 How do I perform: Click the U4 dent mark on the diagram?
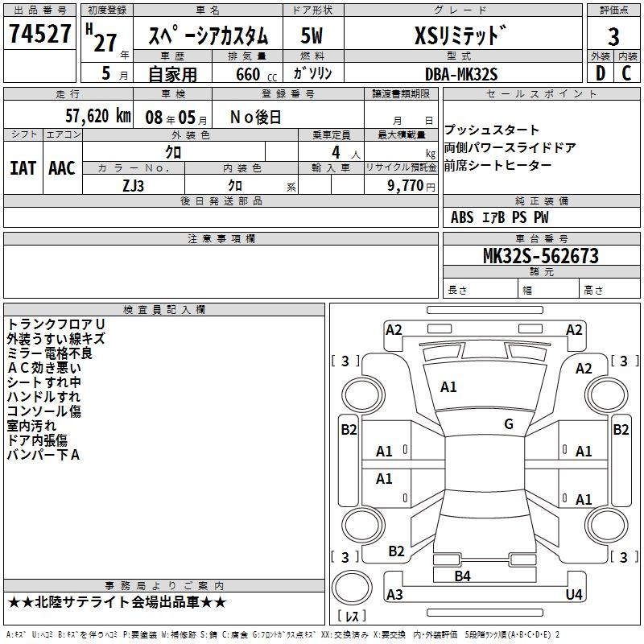click(x=574, y=595)
